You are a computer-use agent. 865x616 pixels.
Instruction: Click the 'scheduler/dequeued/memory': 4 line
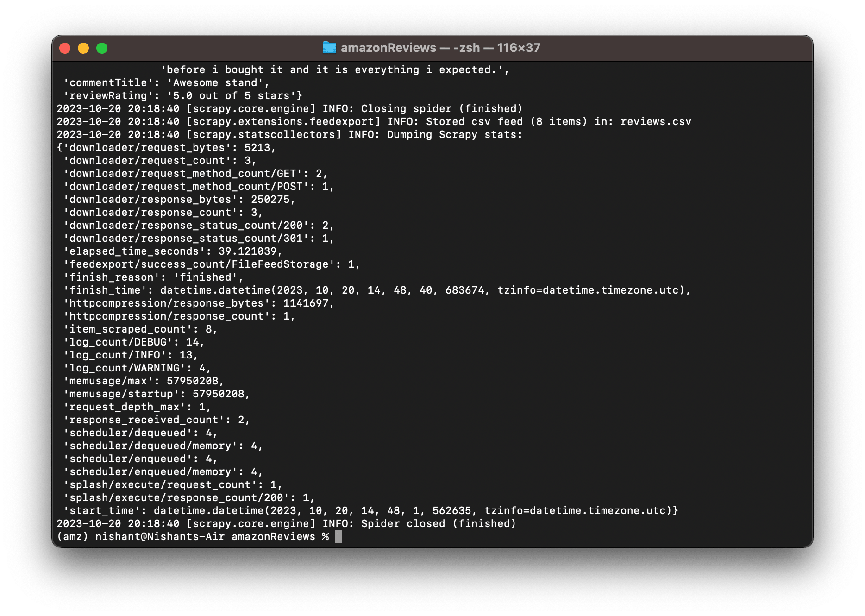tap(163, 446)
